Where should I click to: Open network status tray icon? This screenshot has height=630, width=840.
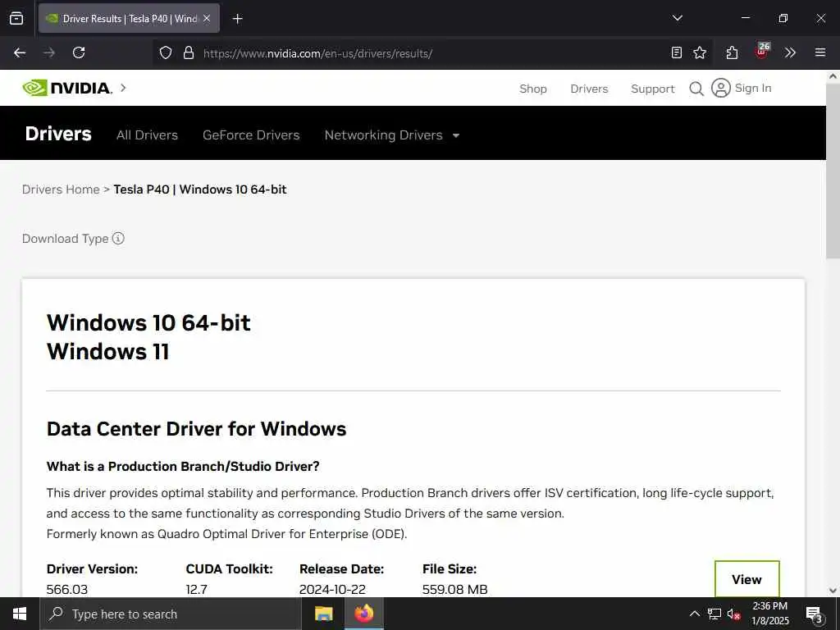pyautogui.click(x=714, y=614)
